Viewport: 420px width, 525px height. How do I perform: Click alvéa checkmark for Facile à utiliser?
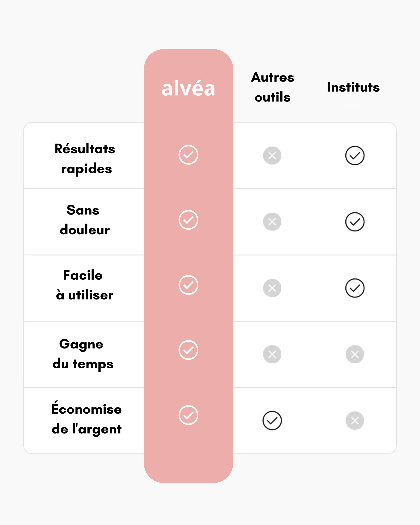tap(188, 285)
